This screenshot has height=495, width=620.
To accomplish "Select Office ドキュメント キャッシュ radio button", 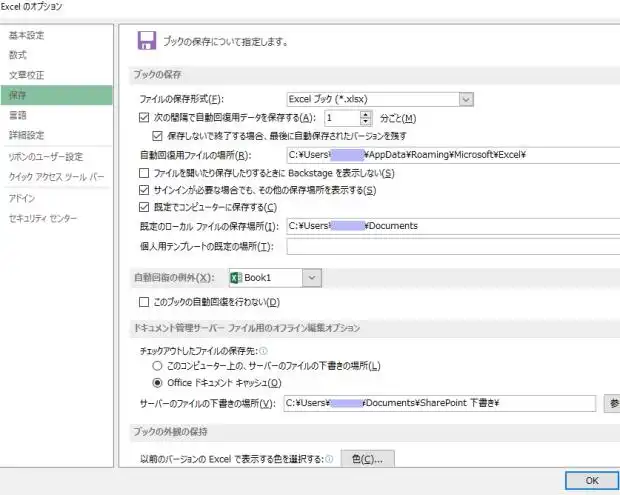I will click(157, 383).
